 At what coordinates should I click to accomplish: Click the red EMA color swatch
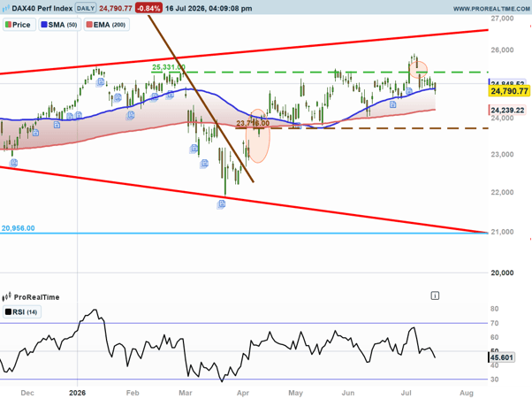89,25
